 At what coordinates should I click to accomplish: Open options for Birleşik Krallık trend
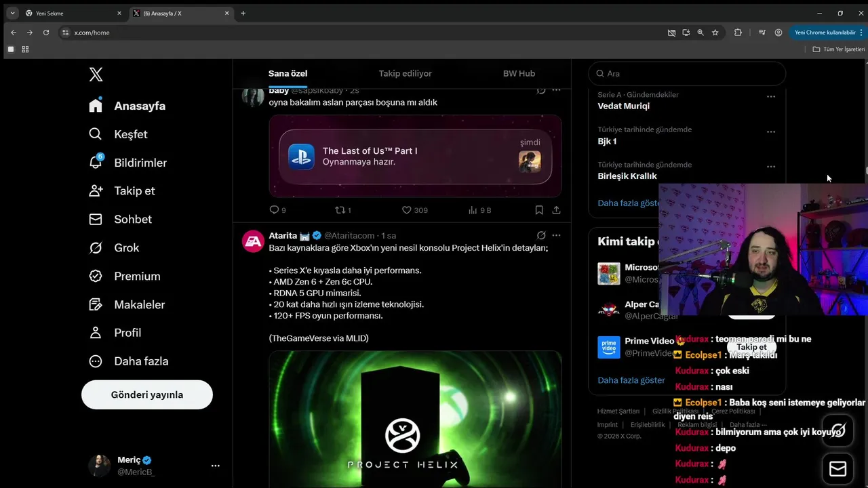point(771,167)
